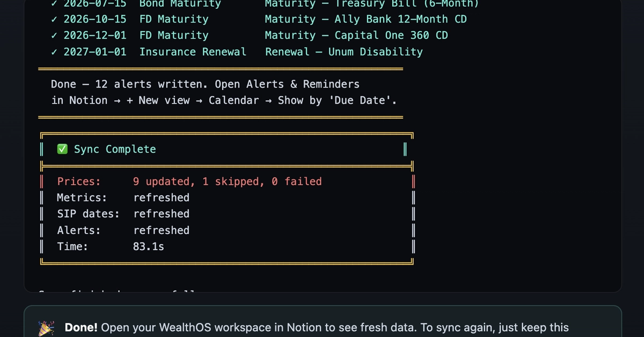Click the 83.1s time value
The image size is (644, 337).
point(149,246)
